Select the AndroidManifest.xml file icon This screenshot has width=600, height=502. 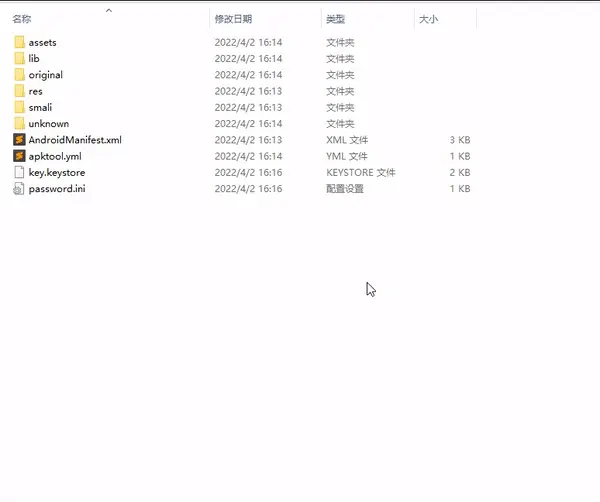[19, 140]
